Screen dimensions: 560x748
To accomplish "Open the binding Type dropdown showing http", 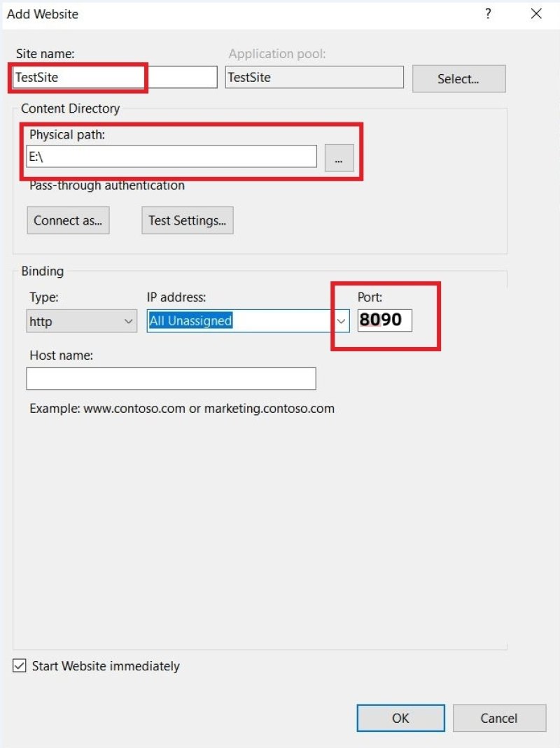I will pos(82,321).
